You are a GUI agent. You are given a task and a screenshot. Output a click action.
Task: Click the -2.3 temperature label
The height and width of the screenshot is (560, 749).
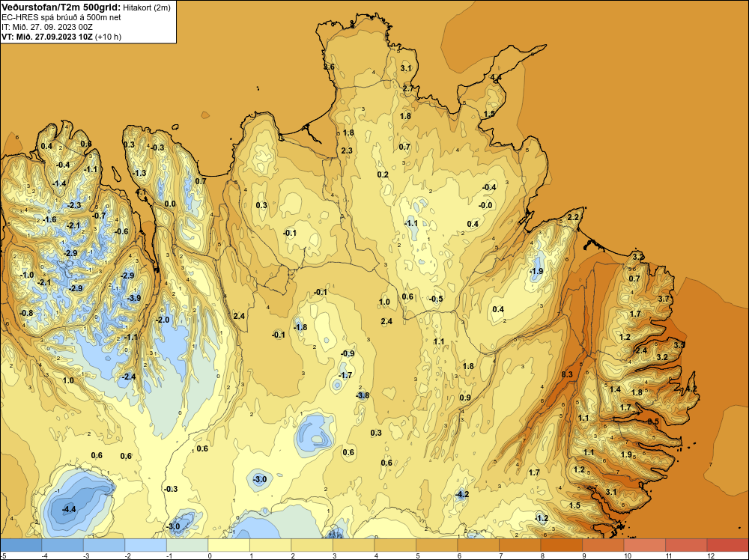(74, 205)
